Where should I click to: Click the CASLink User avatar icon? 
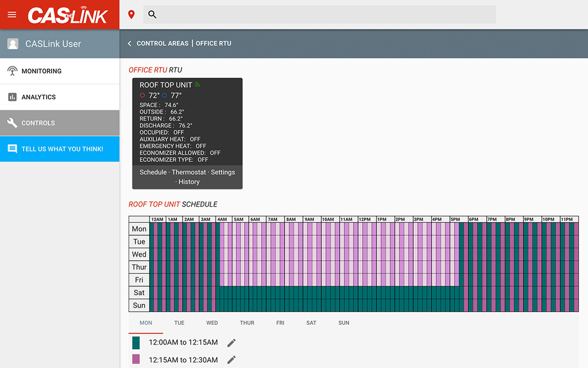coord(13,44)
